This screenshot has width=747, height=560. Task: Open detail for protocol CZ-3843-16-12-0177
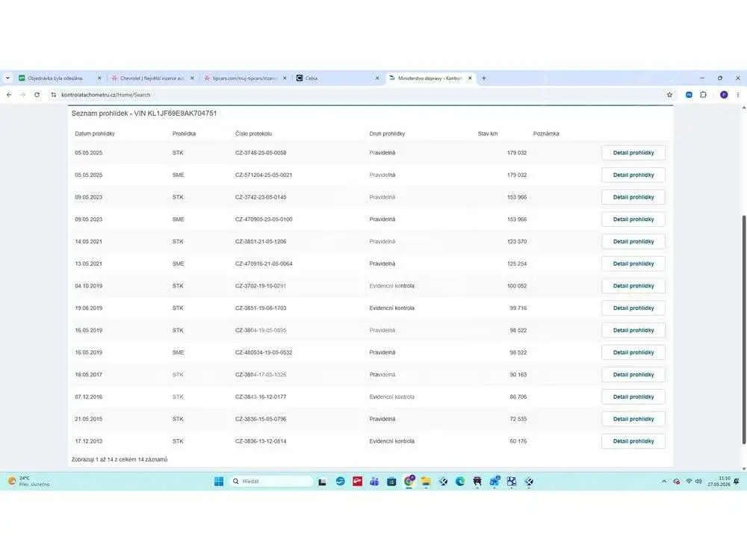[633, 396]
